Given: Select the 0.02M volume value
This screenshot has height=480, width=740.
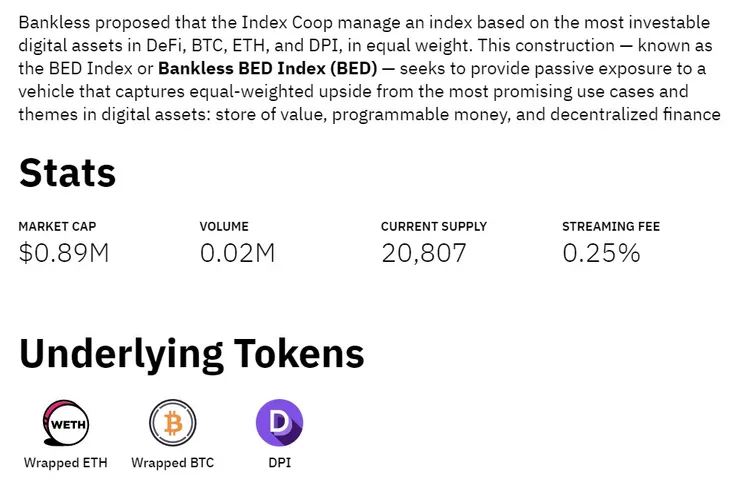Looking at the screenshot, I should tap(237, 253).
